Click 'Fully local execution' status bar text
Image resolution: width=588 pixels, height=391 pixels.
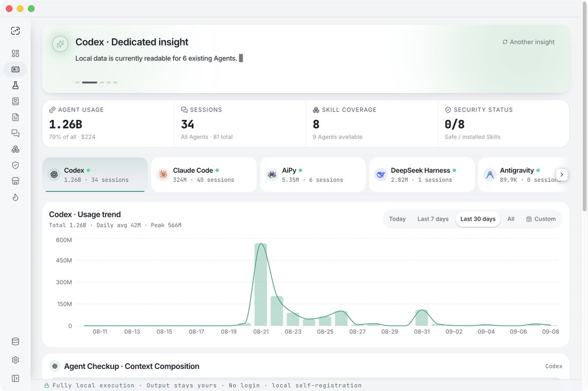point(93,386)
